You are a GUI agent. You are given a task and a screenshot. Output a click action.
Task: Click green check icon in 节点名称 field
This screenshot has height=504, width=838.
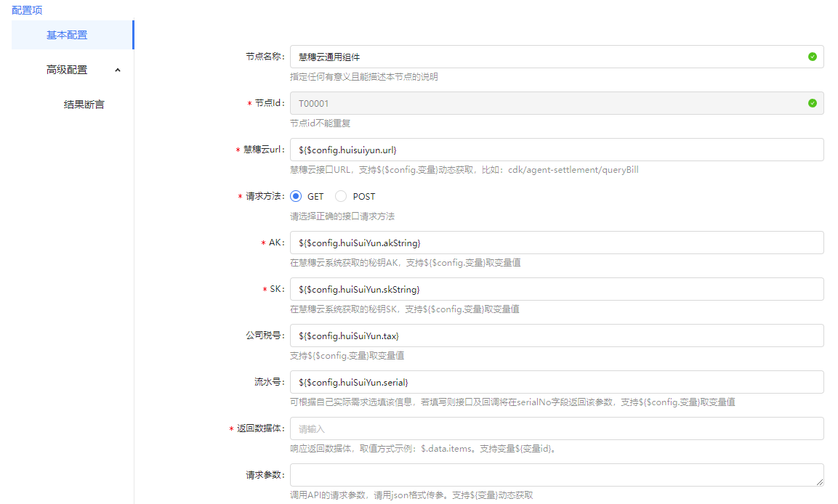click(812, 57)
